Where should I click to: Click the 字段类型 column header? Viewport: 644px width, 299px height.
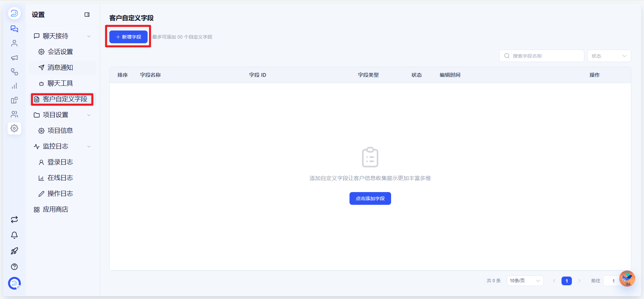coord(368,75)
